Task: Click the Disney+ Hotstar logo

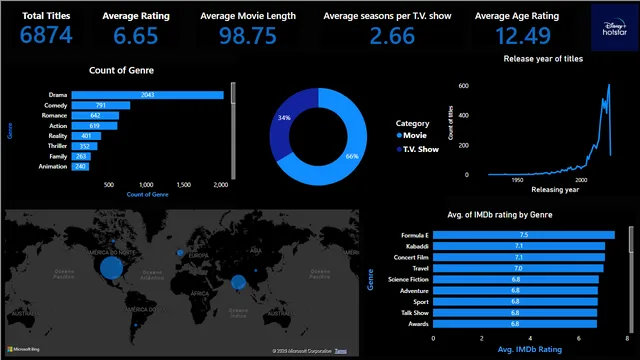Action: pos(615,28)
